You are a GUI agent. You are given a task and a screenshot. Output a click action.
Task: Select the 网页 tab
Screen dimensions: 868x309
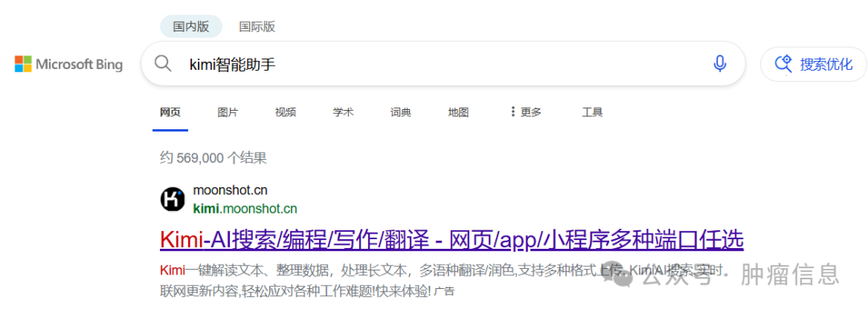click(170, 112)
